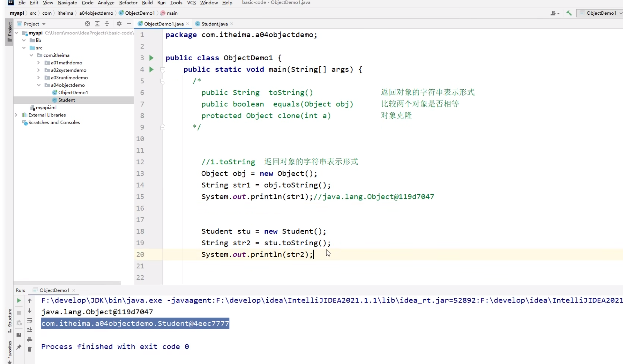Locate opened file with the crosshair icon
This screenshot has width=623, height=364.
point(87,24)
